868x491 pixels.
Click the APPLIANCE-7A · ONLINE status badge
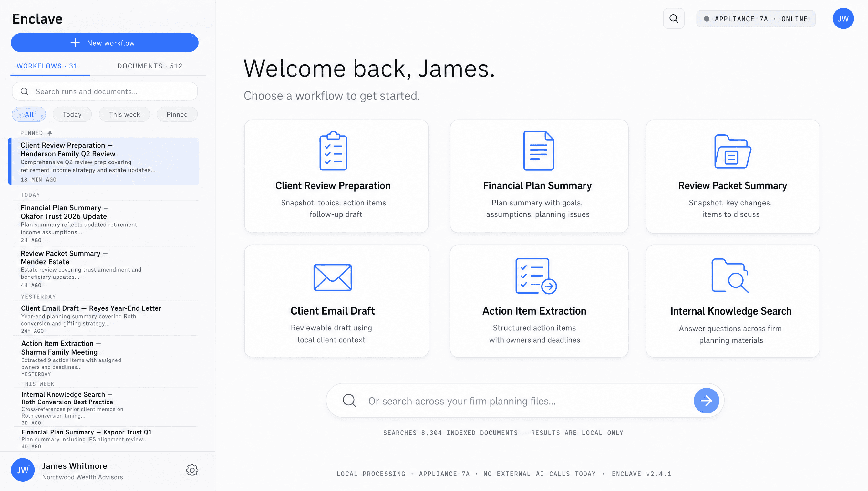click(x=756, y=19)
